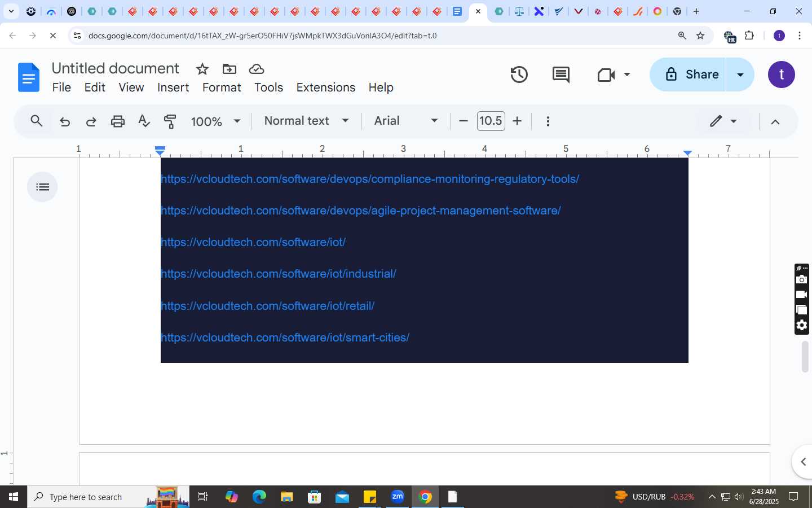This screenshot has width=812, height=508.
Task: Activate paint format tool
Action: (x=170, y=121)
